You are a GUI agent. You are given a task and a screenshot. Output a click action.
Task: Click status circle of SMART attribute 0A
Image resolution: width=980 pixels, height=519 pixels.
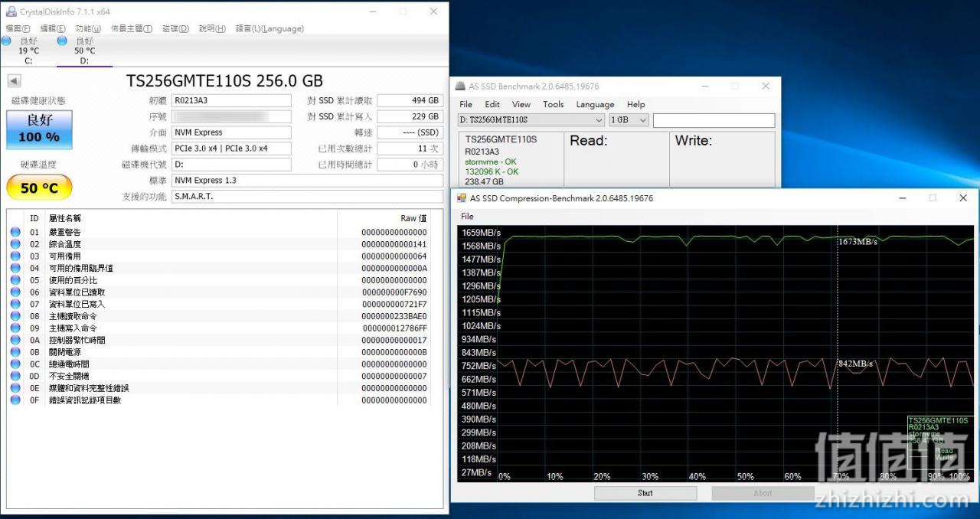(x=15, y=340)
